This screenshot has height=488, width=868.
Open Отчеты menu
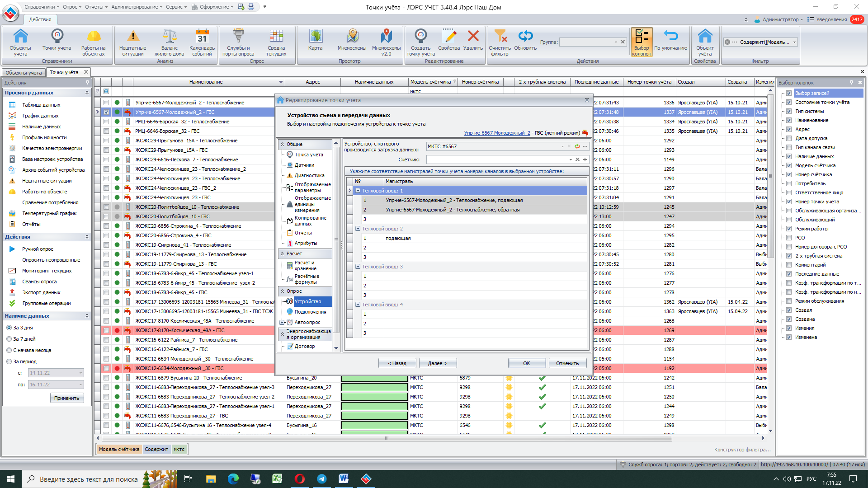96,7
